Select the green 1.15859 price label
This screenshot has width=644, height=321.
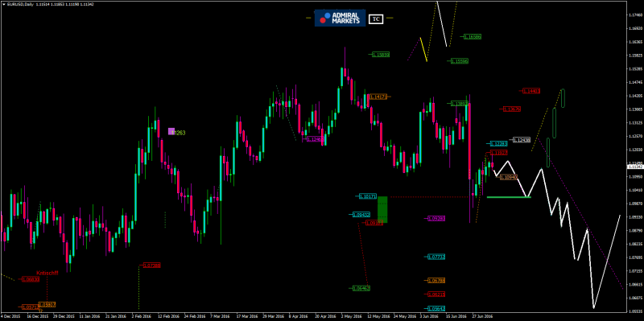[x=381, y=54]
